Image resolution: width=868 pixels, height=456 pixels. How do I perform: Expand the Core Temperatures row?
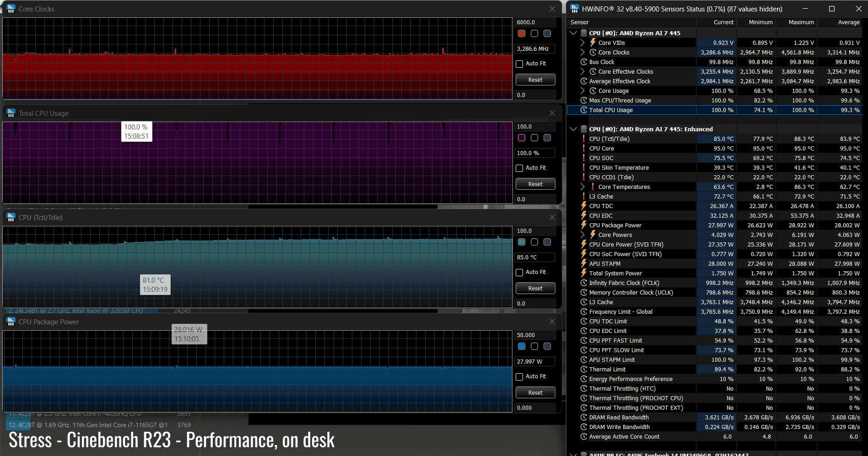(582, 187)
